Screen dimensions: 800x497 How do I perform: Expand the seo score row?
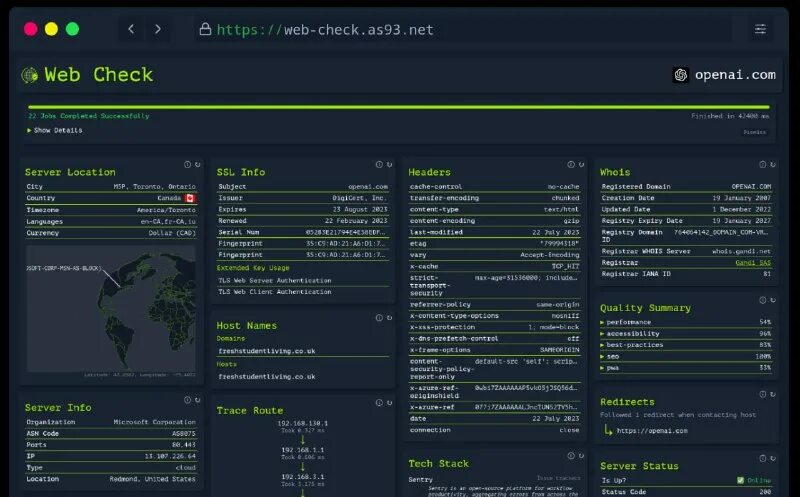pyautogui.click(x=686, y=356)
